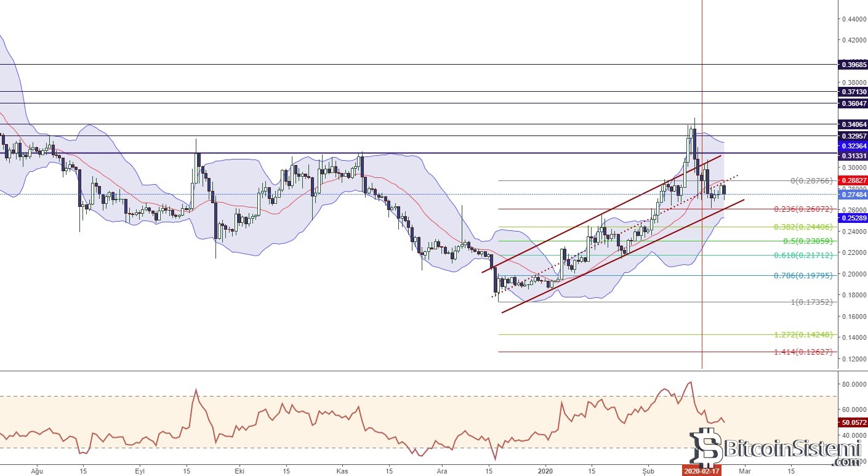
Task: Click the 2020-02-17 date label
Action: click(702, 471)
